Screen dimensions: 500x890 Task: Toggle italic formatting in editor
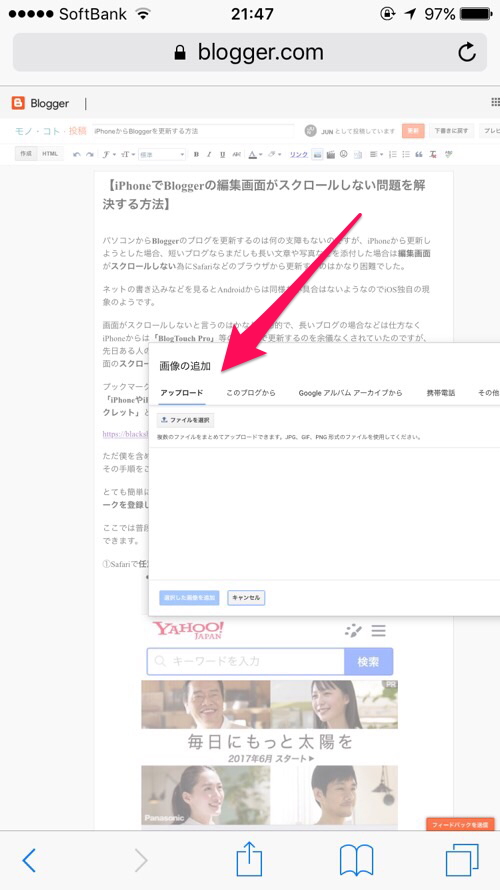coord(209,154)
